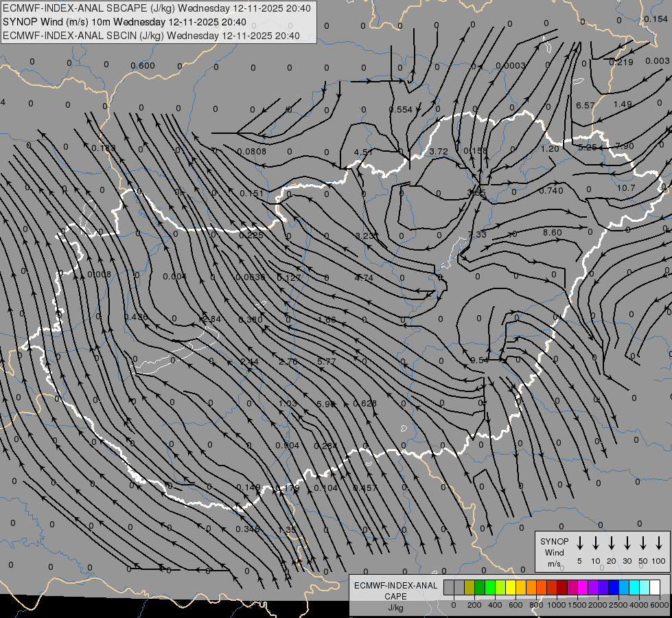Click the map value 0.163
Viewport: 672px width, 618px height.
[104, 148]
